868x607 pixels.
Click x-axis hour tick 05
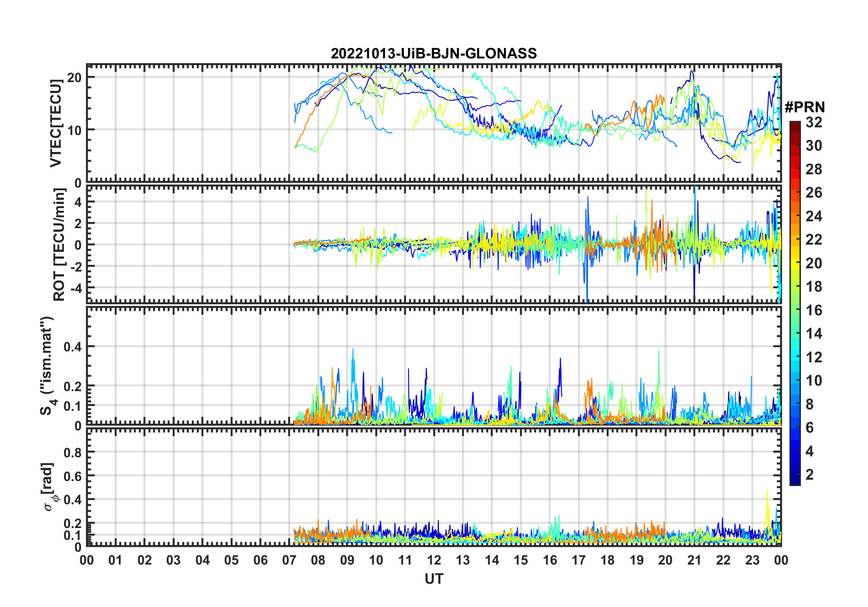click(x=231, y=560)
